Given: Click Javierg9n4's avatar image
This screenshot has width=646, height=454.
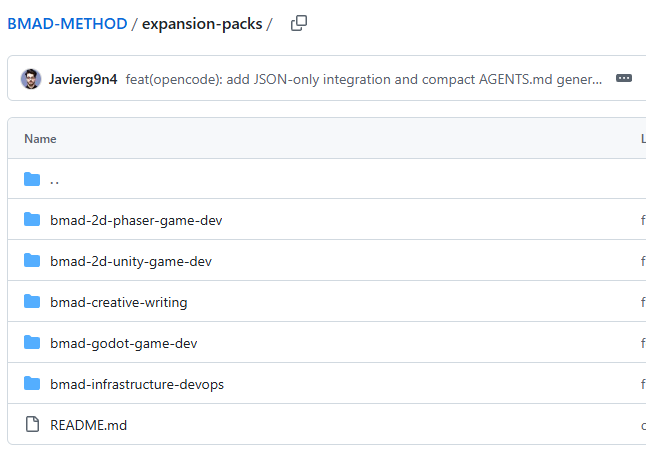Looking at the screenshot, I should pyautogui.click(x=31, y=79).
